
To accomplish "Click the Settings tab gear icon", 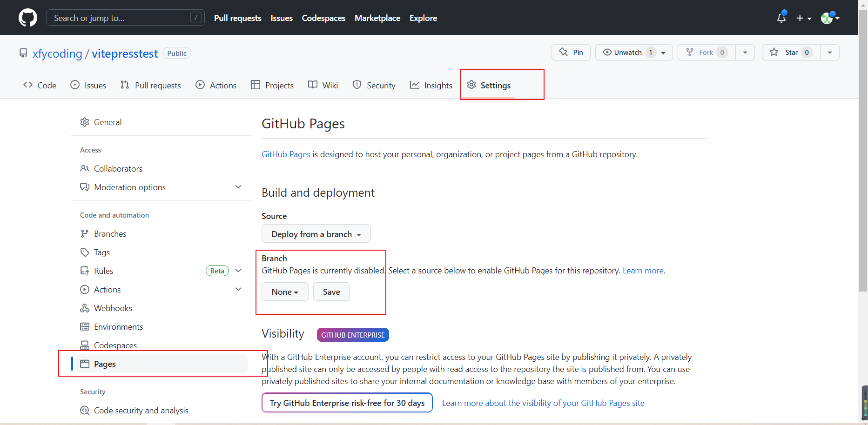I will pyautogui.click(x=471, y=85).
